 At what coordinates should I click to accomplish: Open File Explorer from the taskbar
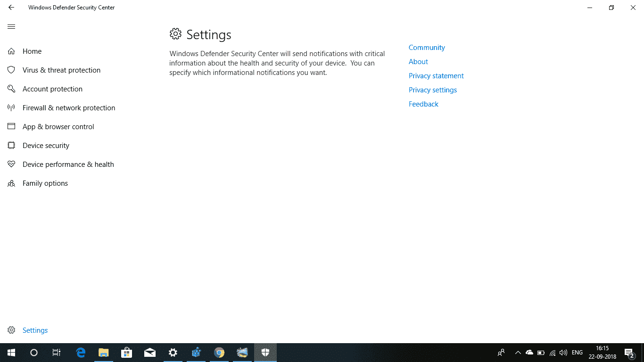click(x=104, y=353)
